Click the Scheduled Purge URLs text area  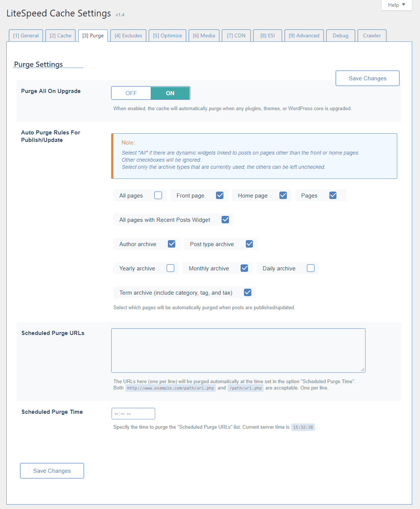pyautogui.click(x=238, y=350)
